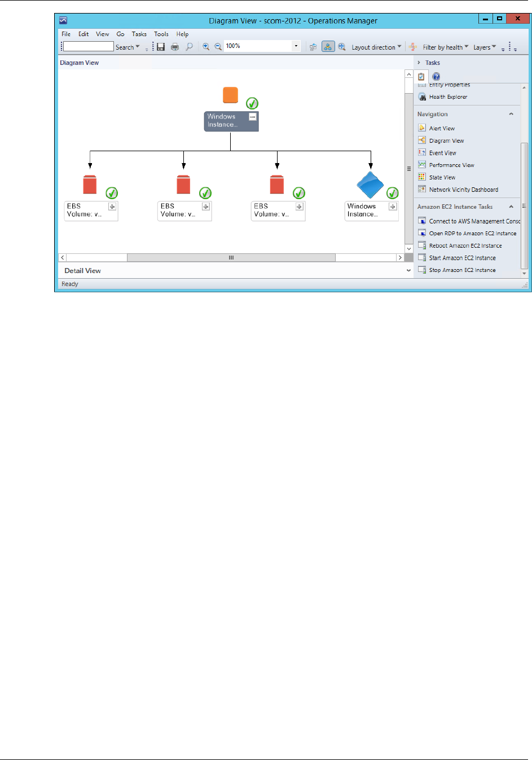Open the Tasks clipboard tab icon
The image size is (532, 760).
(x=421, y=77)
